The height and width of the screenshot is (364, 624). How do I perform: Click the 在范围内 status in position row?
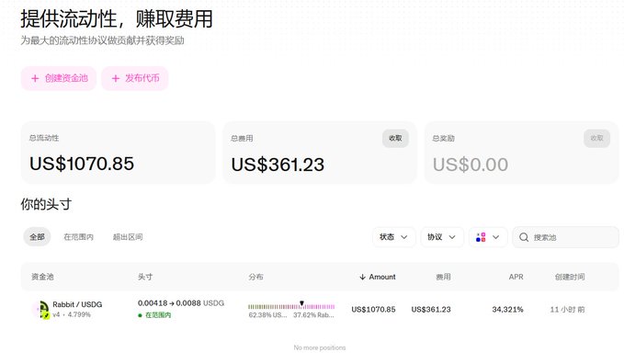click(x=154, y=315)
